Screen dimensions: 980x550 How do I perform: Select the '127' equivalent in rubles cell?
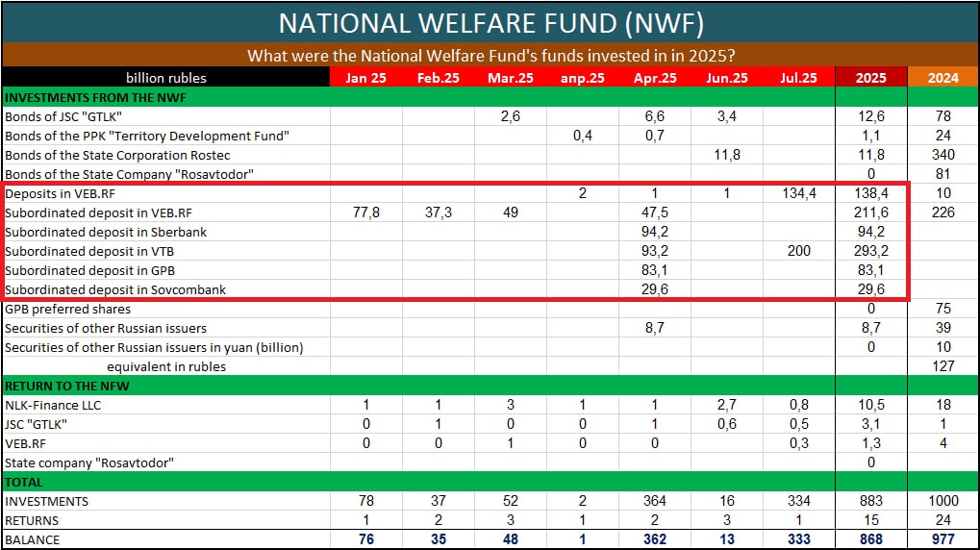(943, 367)
